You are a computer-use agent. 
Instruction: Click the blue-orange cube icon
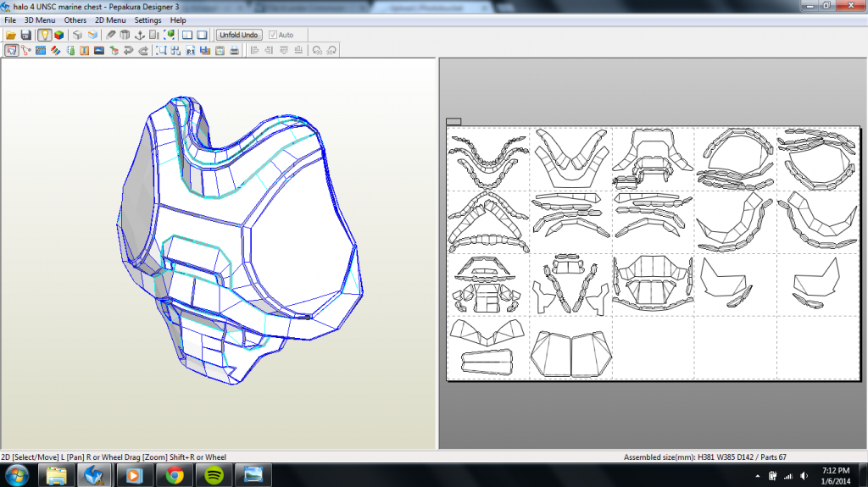92,35
